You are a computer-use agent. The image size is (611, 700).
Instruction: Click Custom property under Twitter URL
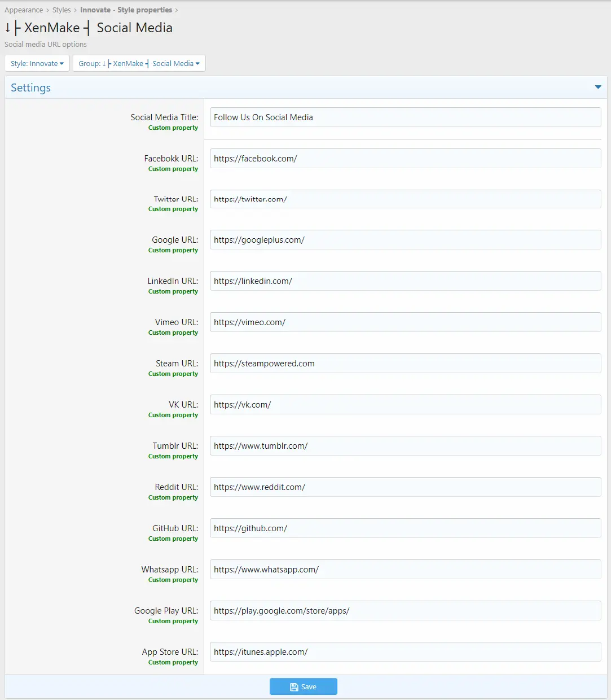point(173,209)
